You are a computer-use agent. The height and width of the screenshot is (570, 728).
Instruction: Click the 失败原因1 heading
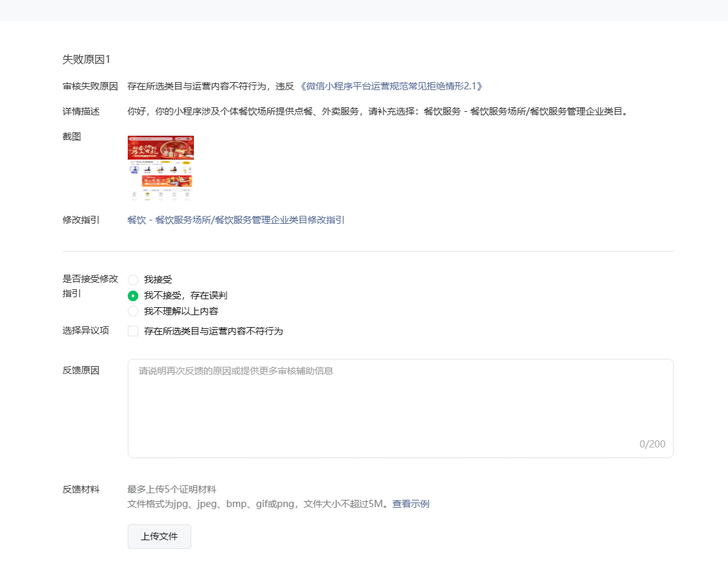pyautogui.click(x=86, y=59)
